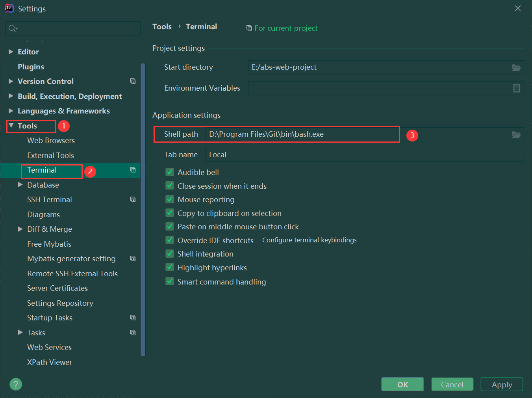This screenshot has width=532, height=398.
Task: Disable Copy to clipboard on selection
Action: [170, 213]
